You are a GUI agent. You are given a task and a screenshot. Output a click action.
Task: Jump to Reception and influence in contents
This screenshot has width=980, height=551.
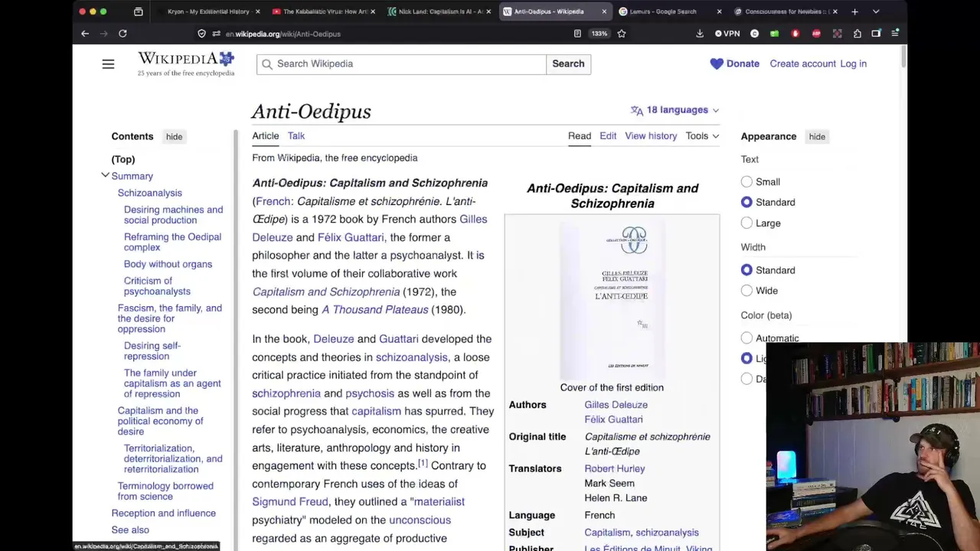[x=163, y=514]
